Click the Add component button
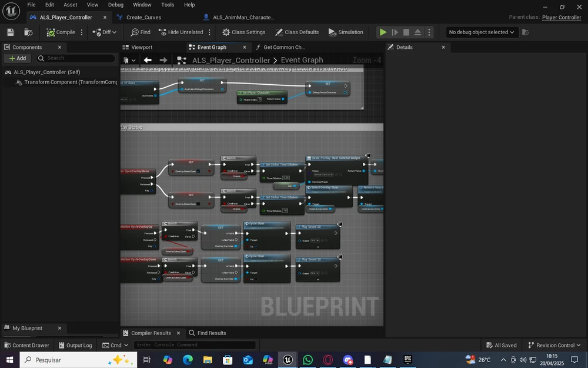 (17, 58)
